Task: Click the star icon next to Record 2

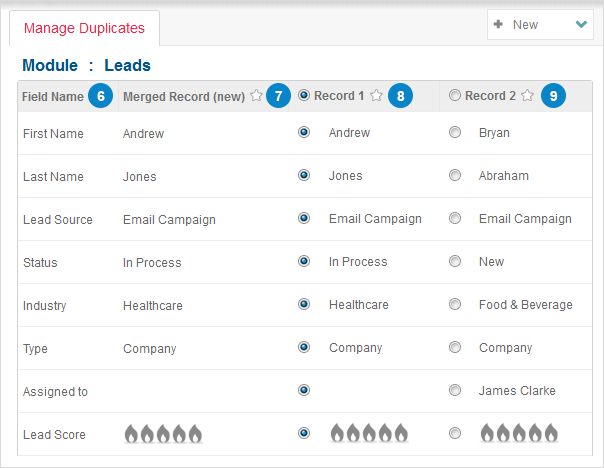Action: click(527, 95)
